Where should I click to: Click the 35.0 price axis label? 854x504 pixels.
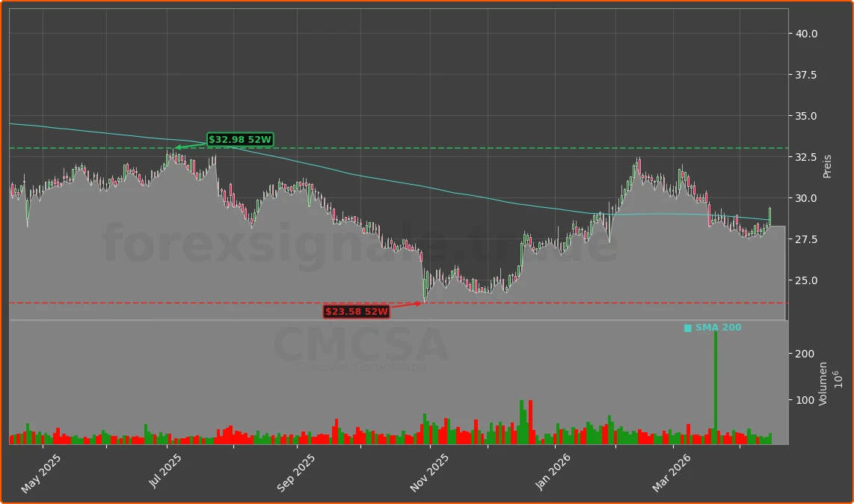pos(806,116)
